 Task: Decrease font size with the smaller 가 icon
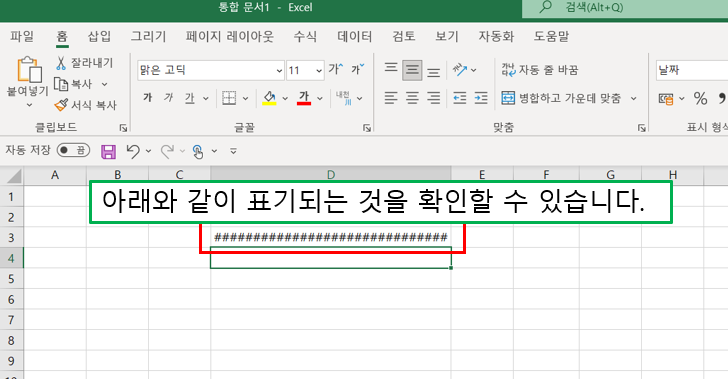pyautogui.click(x=358, y=70)
